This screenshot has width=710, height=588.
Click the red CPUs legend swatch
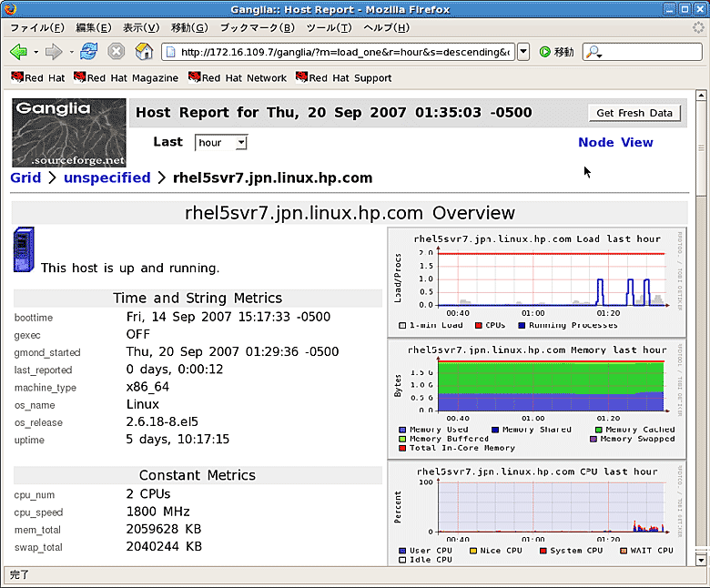(479, 326)
